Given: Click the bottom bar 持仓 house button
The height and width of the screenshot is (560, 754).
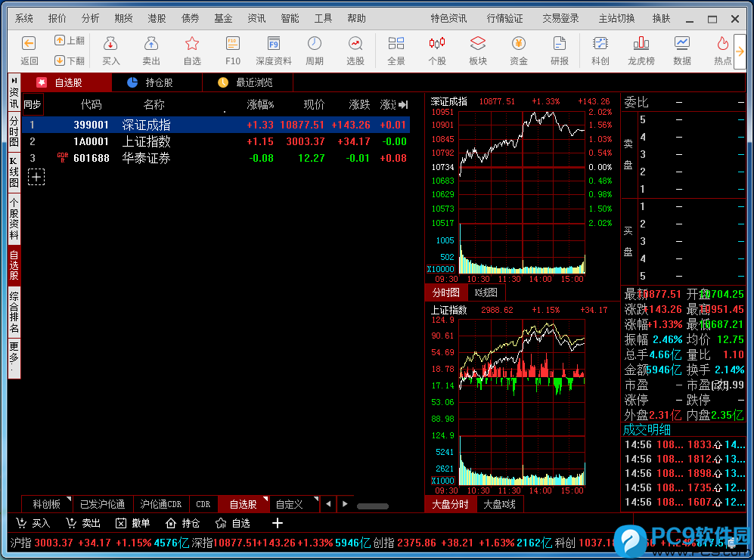Looking at the screenshot, I should 183,523.
